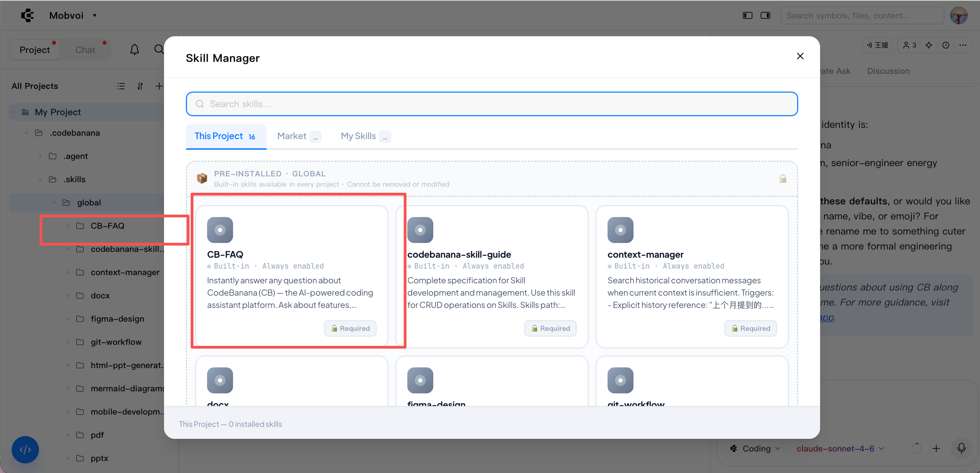Open the history clock icon
Image resolution: width=980 pixels, height=473 pixels.
point(946,45)
